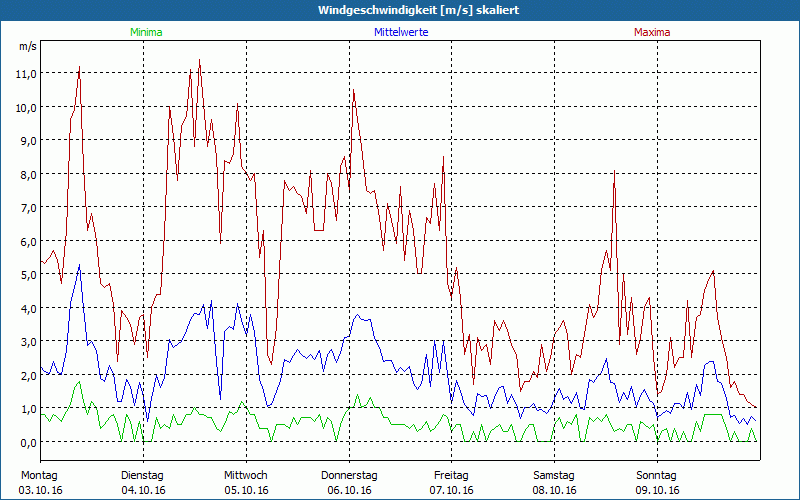Click the 8,0 y-axis value

pos(28,174)
